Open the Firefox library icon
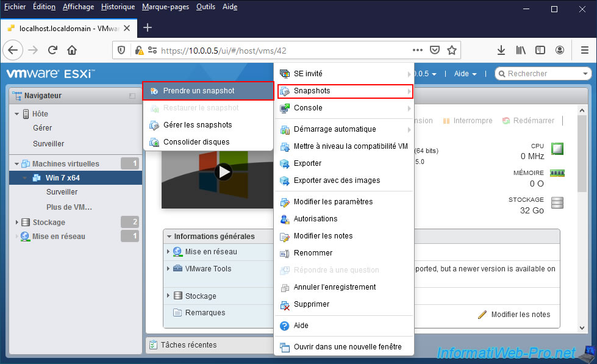This screenshot has width=597, height=364. pyautogui.click(x=520, y=50)
